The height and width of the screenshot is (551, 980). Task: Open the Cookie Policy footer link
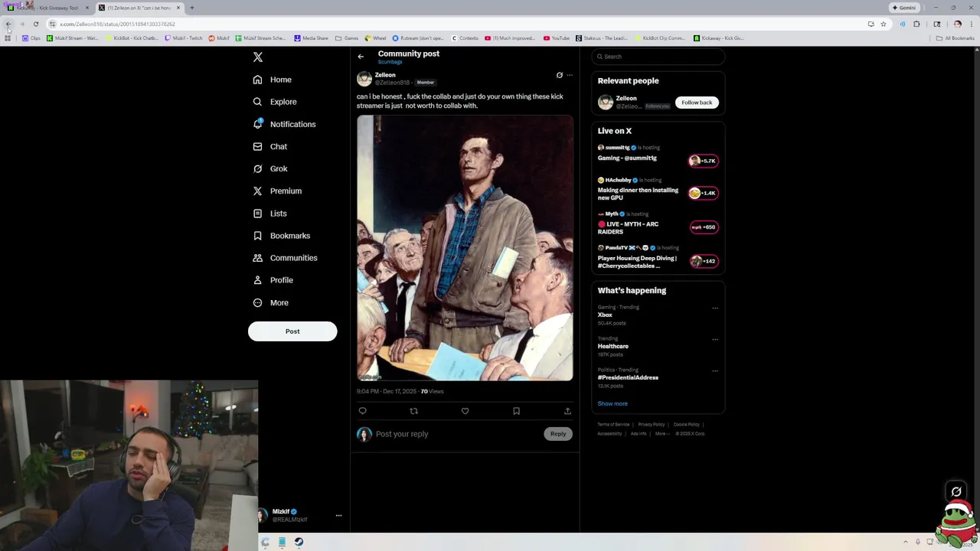(x=687, y=425)
